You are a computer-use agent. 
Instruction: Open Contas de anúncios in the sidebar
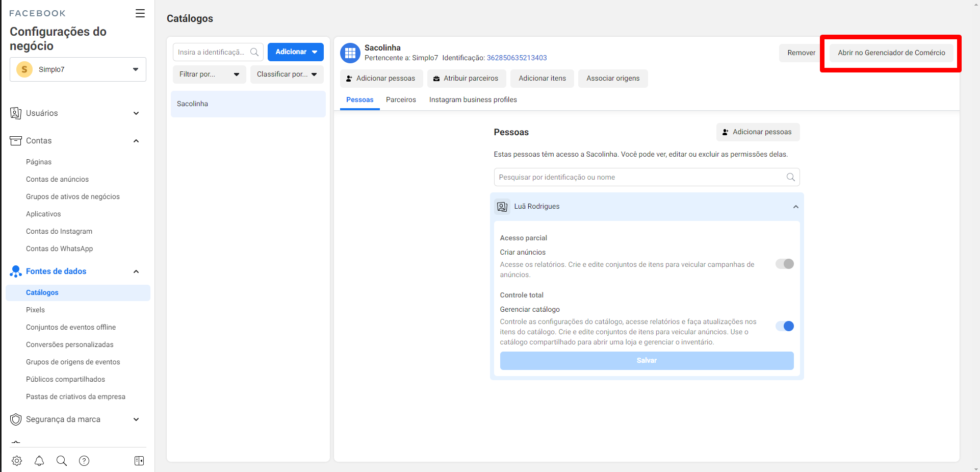tap(57, 180)
